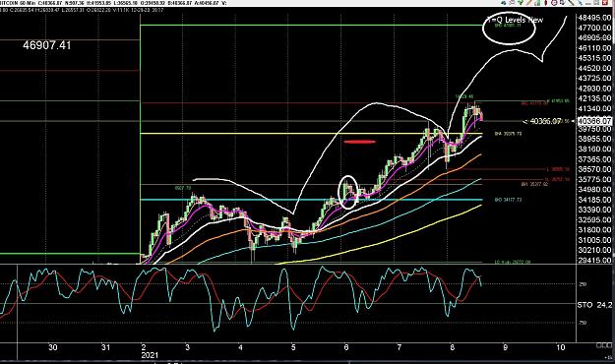The image size is (615, 364).
Task: Click the 29415.00 price axis label
Action: tap(594, 260)
